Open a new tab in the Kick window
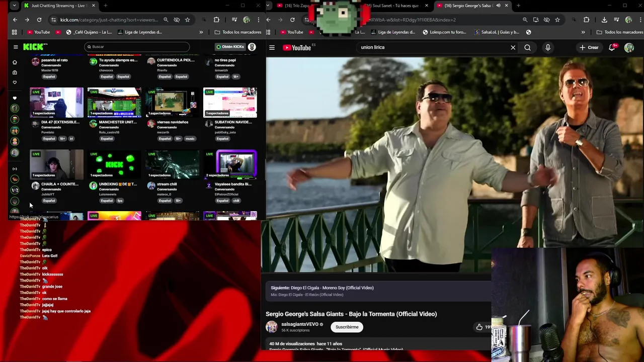The width and height of the screenshot is (644, 362). 105,6
